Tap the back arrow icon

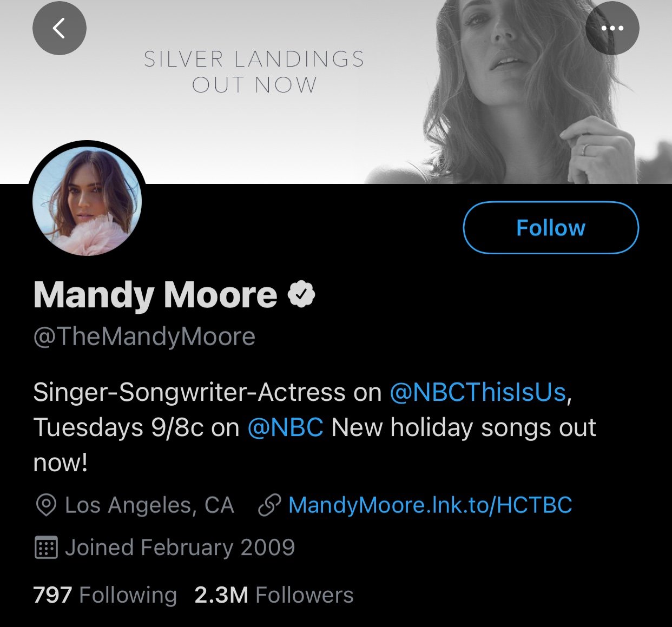59,28
